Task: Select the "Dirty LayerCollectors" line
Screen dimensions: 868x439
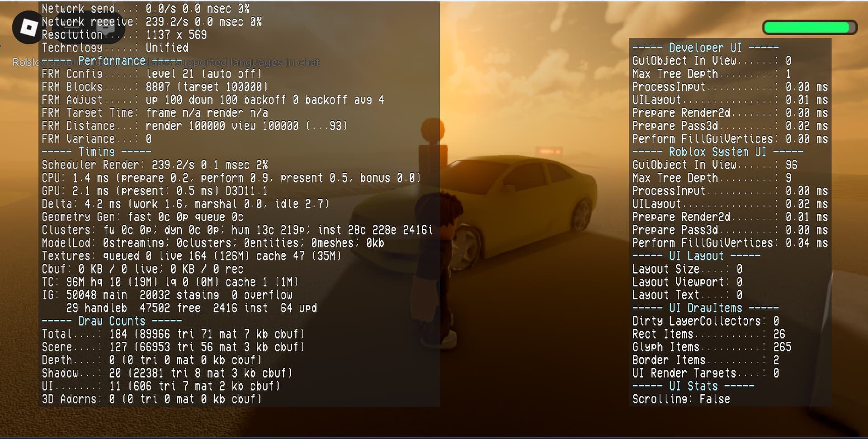Action: pos(706,321)
